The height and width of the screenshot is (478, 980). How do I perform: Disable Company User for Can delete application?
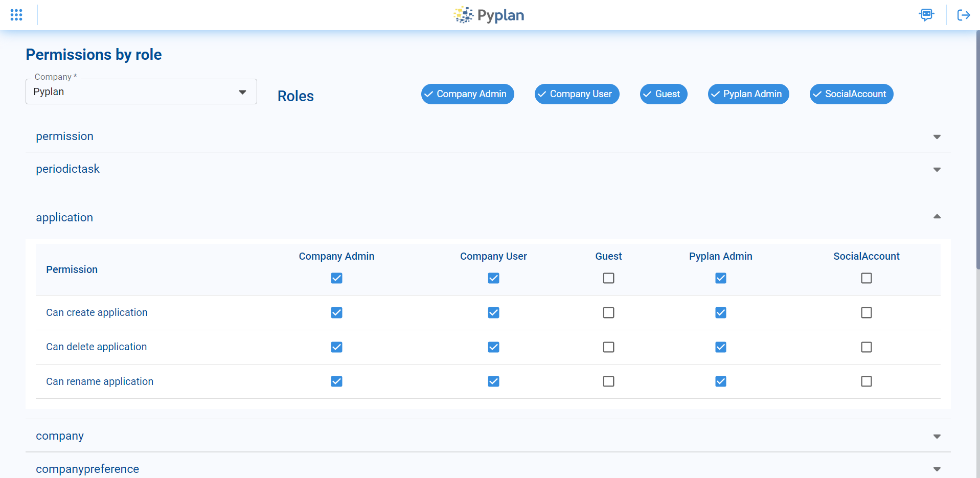(x=493, y=347)
